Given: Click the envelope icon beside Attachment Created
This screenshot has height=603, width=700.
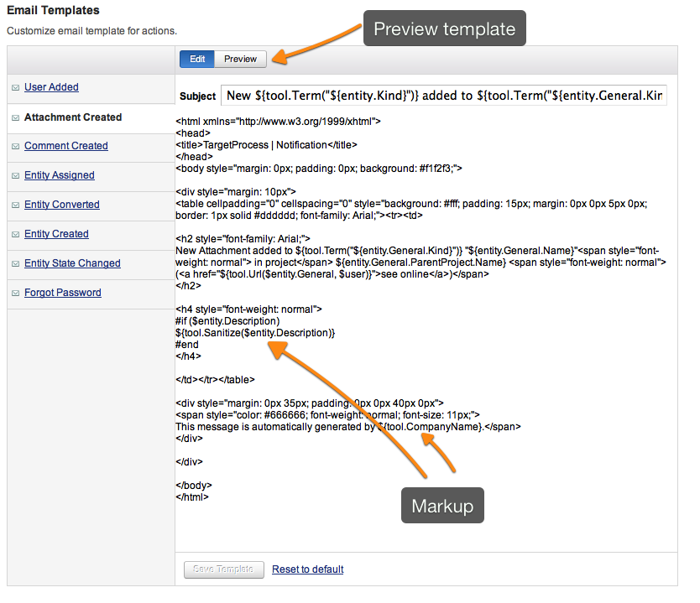Looking at the screenshot, I should click(14, 117).
